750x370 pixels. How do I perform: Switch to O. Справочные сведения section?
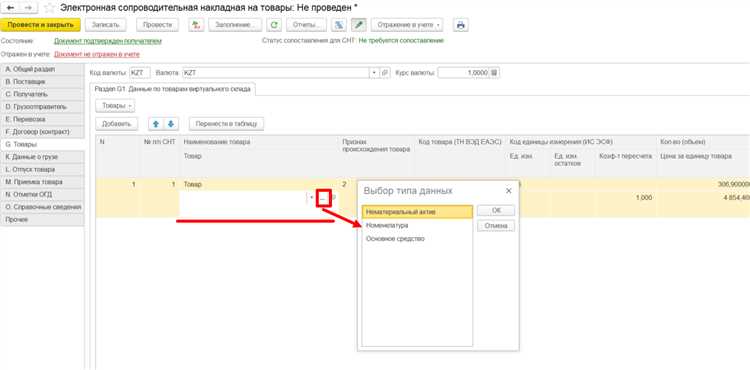[42, 207]
